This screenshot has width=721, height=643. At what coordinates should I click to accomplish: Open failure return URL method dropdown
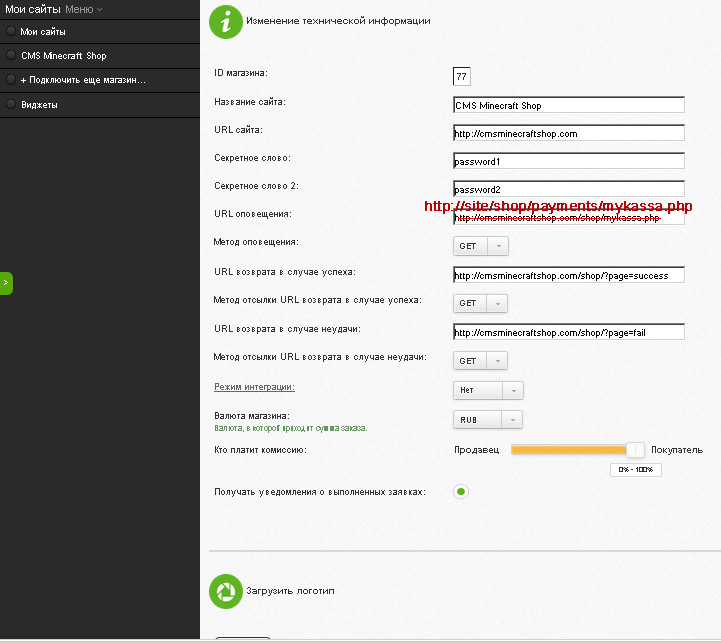tap(481, 360)
